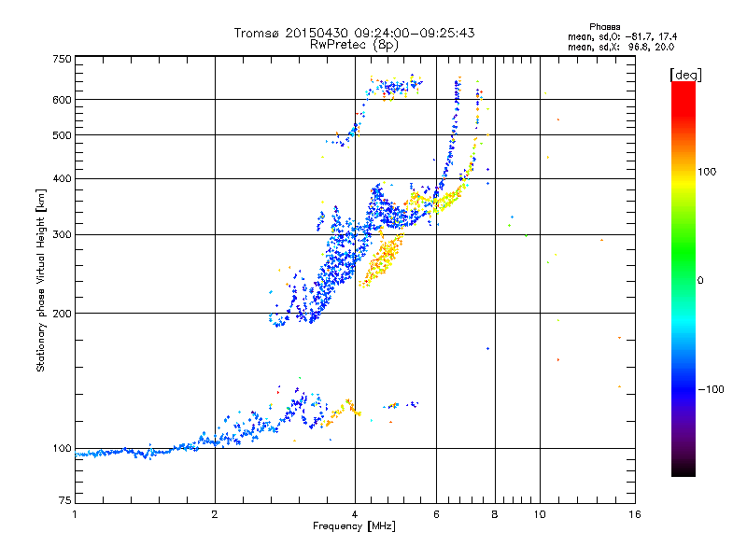The height and width of the screenshot is (560, 747).
Task: Click the y-axis tick label '500'
Action: [62, 135]
